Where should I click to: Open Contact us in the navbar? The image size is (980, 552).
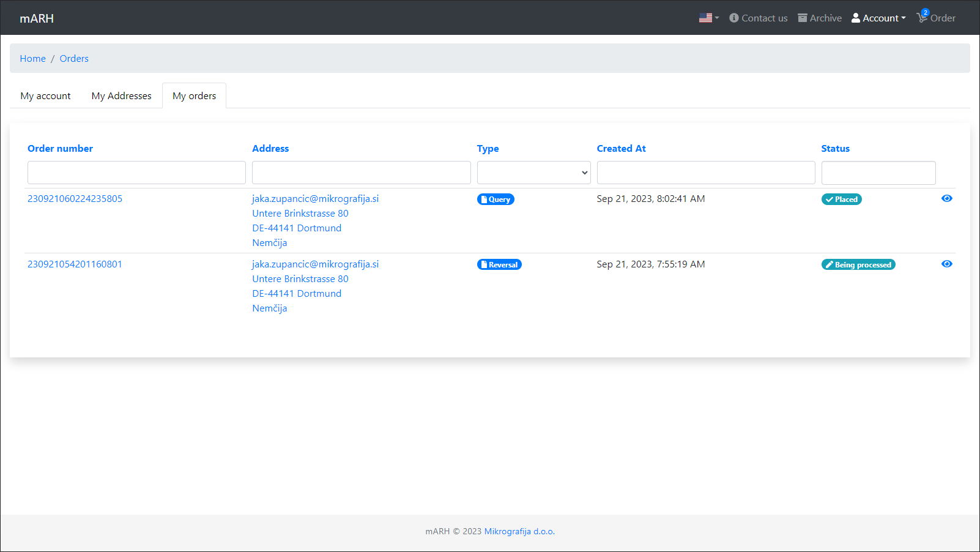759,18
